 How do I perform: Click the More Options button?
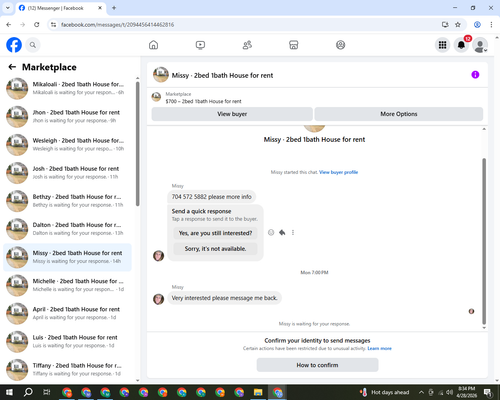(399, 114)
